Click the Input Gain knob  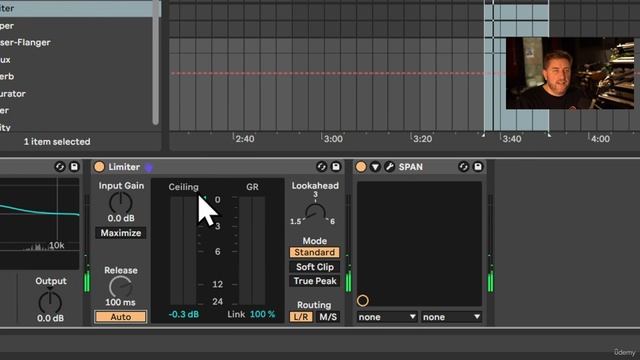(x=121, y=203)
